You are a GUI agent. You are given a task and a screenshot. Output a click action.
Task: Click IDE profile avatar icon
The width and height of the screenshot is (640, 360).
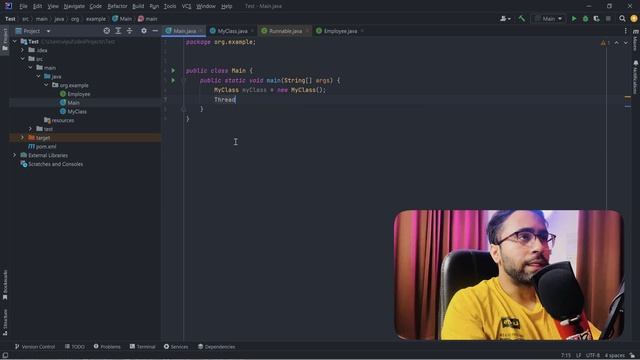[x=634, y=19]
